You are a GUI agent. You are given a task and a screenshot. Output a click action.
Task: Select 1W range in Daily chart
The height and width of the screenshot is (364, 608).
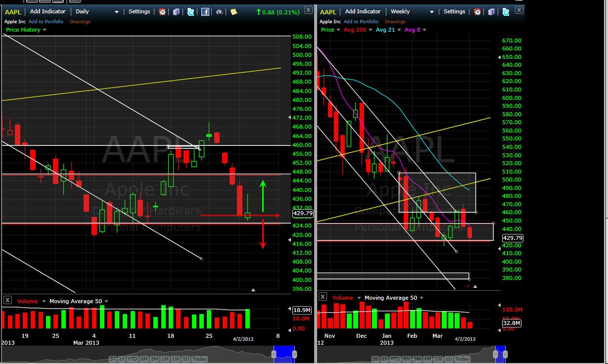click(175, 359)
